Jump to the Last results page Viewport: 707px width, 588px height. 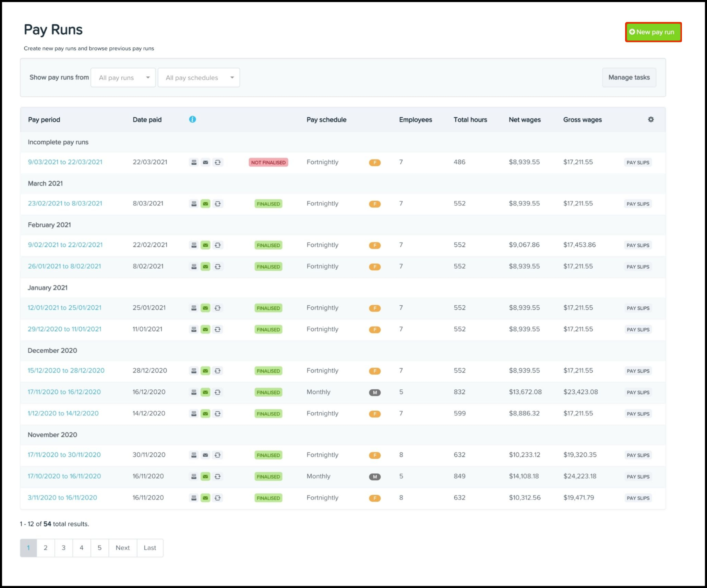point(149,548)
